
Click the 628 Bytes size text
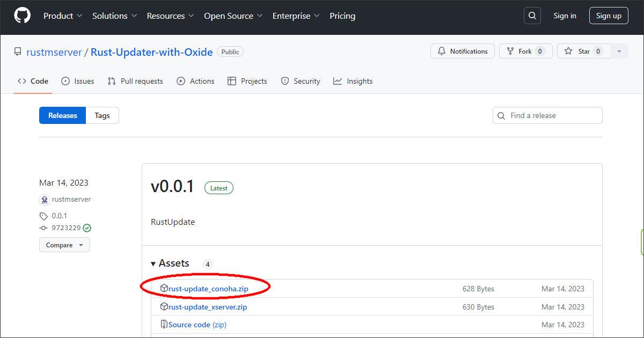pos(478,289)
